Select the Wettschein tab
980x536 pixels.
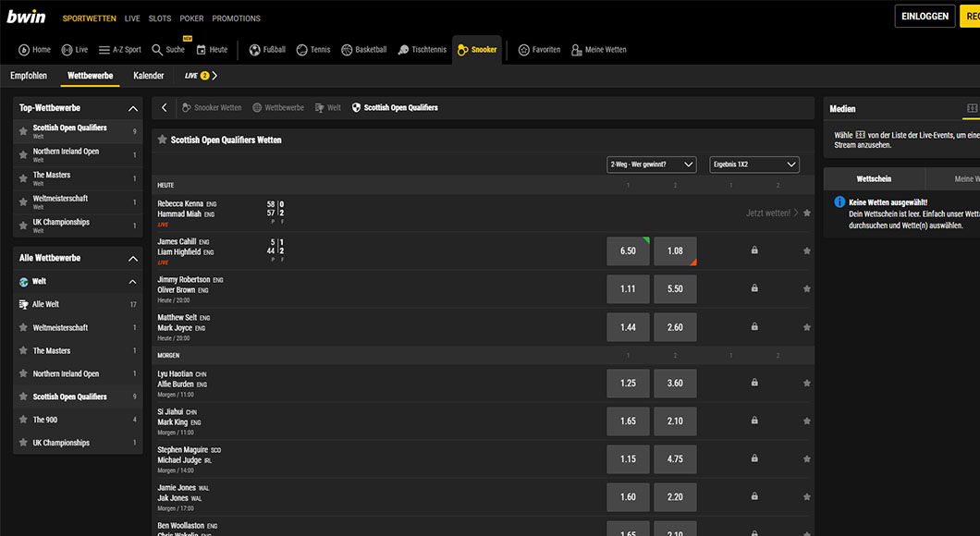click(874, 178)
